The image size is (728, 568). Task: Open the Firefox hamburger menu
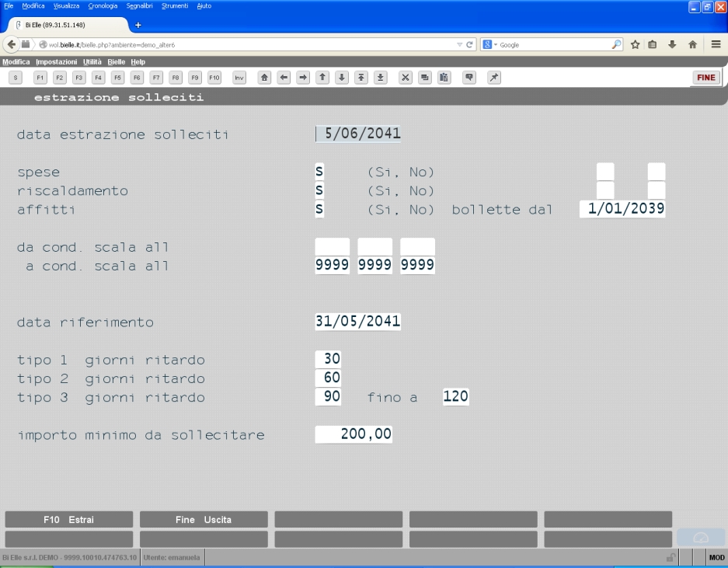coord(716,44)
